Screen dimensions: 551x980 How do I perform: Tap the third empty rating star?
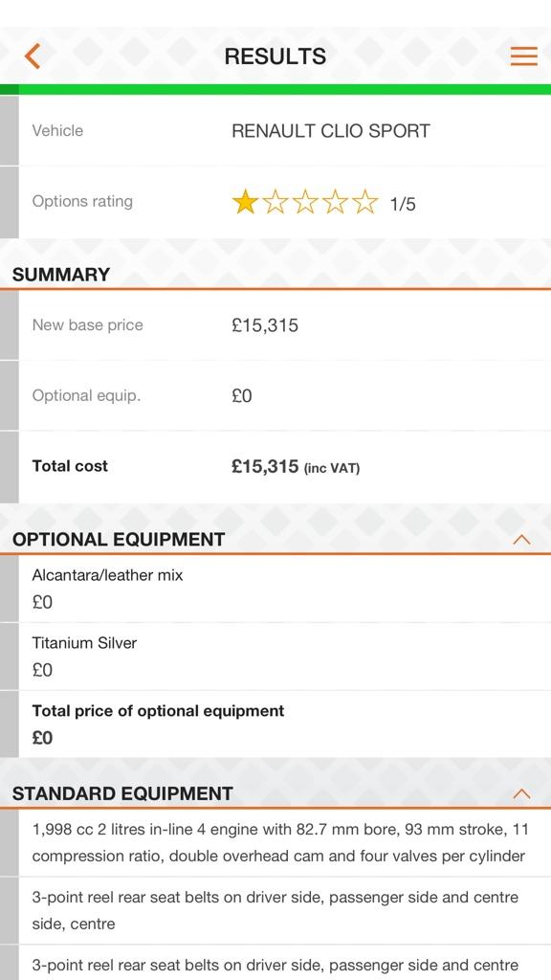click(305, 203)
